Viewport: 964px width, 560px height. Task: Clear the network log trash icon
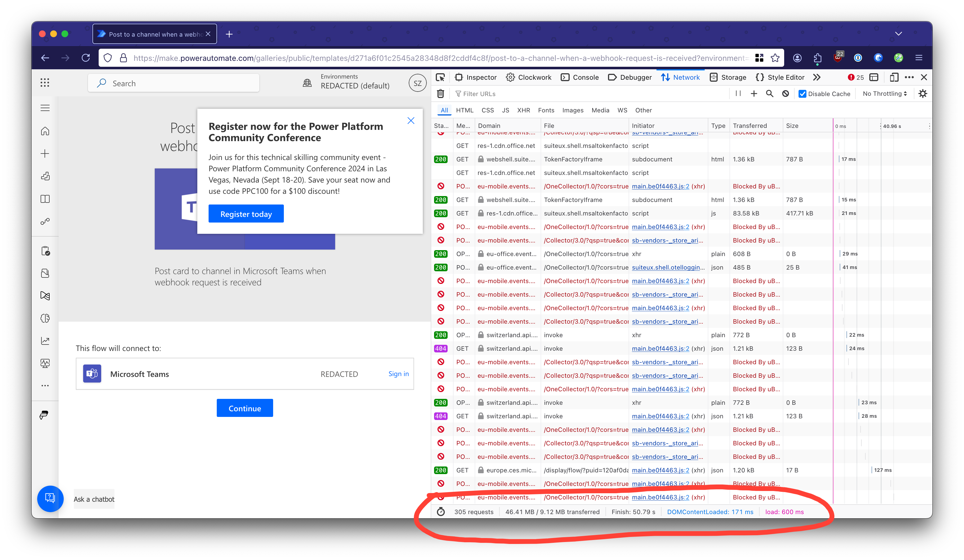click(x=440, y=94)
